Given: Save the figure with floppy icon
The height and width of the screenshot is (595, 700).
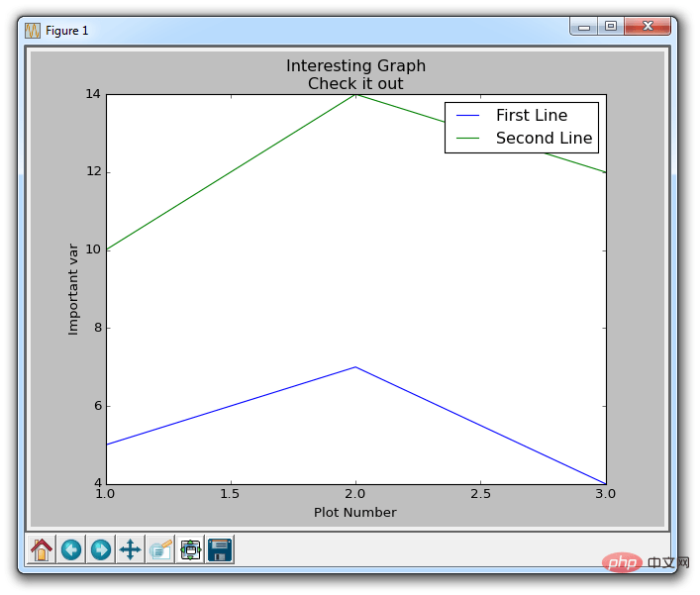Looking at the screenshot, I should [220, 549].
